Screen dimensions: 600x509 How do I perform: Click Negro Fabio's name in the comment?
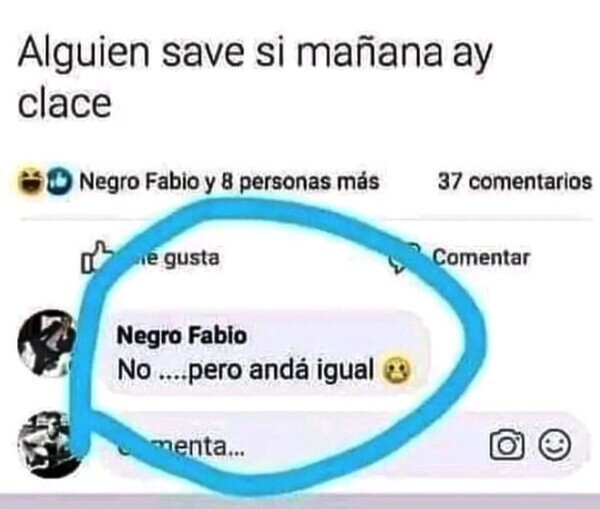point(181,336)
